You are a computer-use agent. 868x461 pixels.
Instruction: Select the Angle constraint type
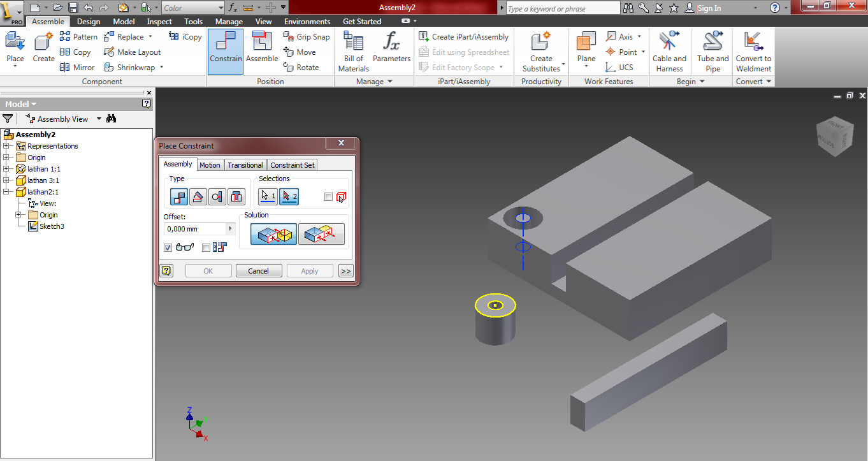point(198,196)
